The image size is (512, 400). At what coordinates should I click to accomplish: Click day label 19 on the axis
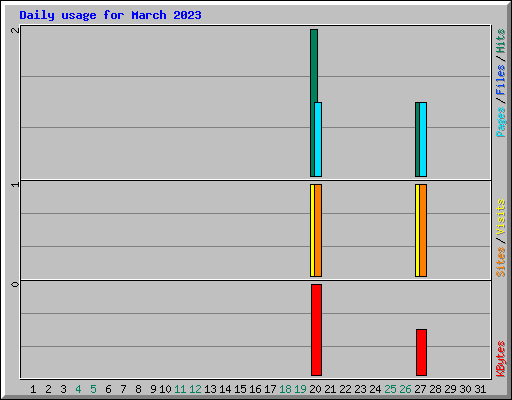coord(300,389)
